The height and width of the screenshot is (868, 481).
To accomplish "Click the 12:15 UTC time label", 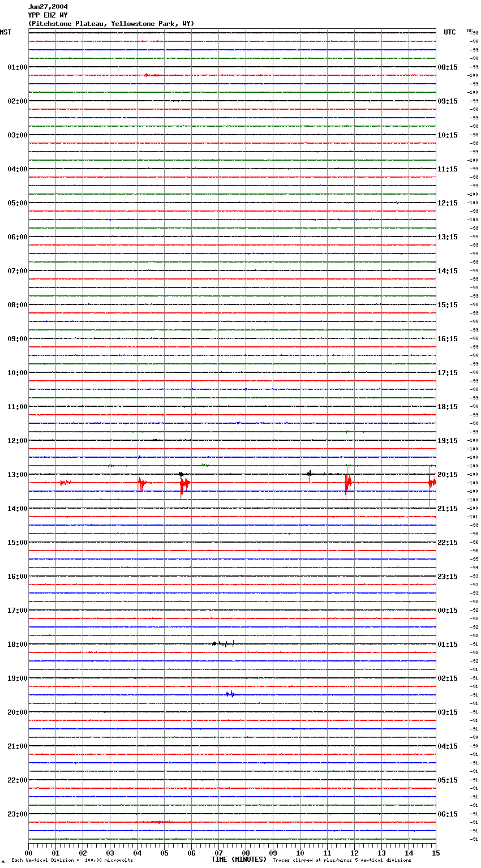I will click(x=448, y=203).
